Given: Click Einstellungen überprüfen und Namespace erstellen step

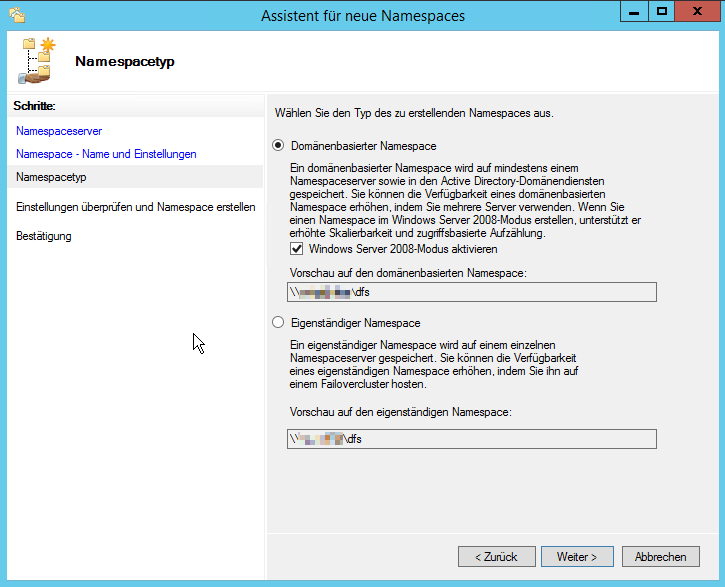Looking at the screenshot, I should coord(135,207).
